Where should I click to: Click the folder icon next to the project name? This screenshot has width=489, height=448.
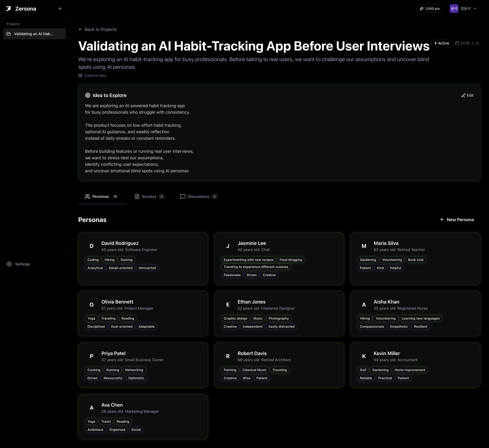coord(9,34)
